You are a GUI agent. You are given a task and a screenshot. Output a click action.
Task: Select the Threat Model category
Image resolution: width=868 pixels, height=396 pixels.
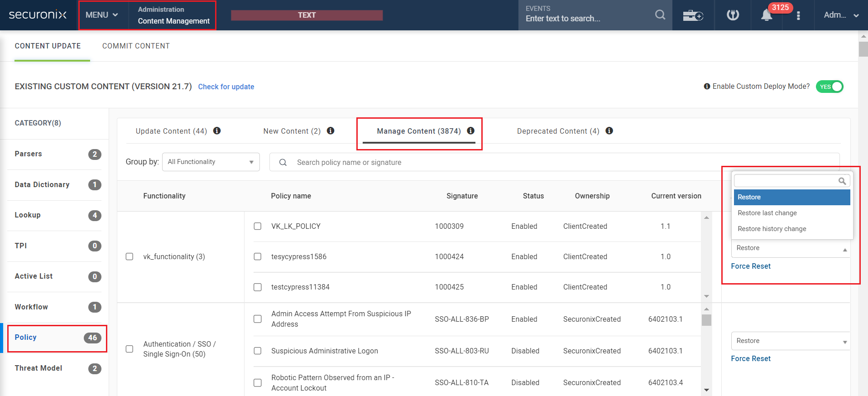pos(54,368)
